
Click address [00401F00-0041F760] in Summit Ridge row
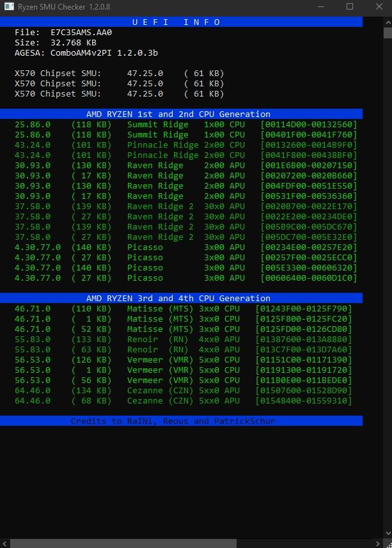click(309, 134)
